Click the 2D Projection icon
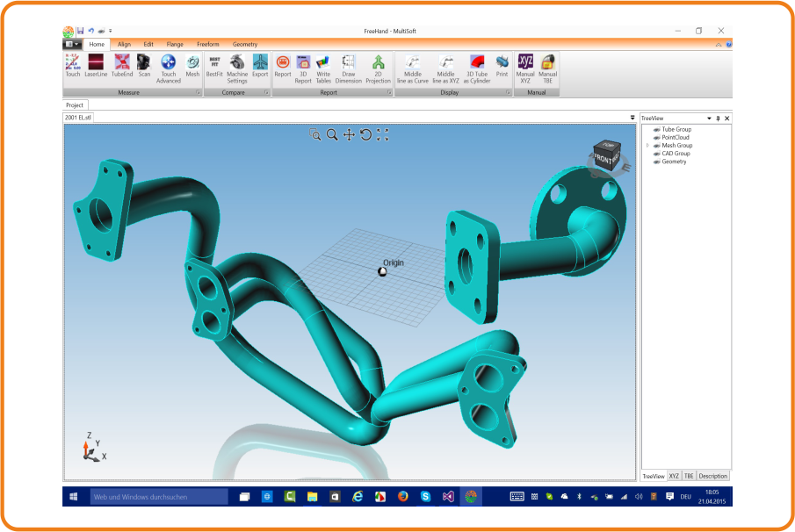Screen dimensions: 795x532 click(x=378, y=66)
